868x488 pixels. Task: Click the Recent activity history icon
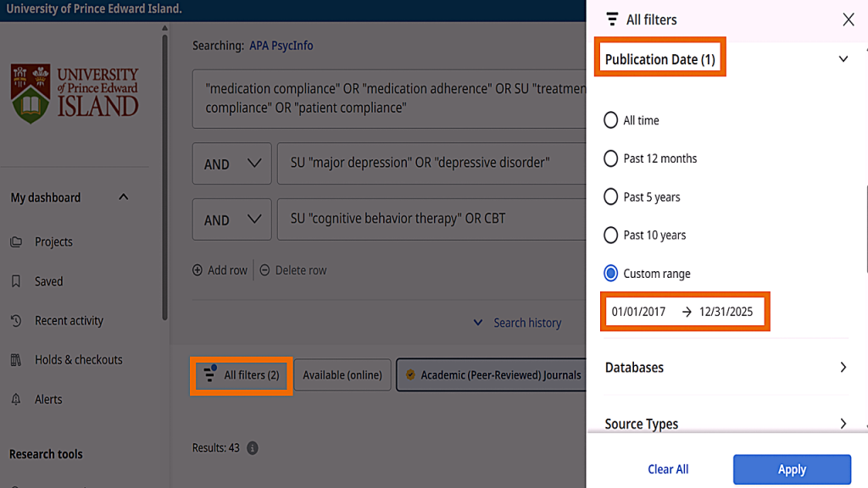coord(16,321)
